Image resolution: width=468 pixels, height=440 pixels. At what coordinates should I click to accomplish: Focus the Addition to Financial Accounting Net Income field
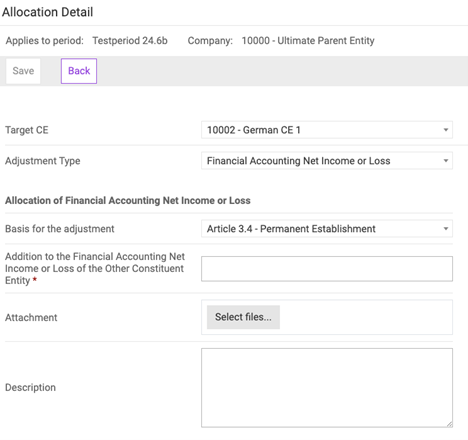tap(327, 269)
